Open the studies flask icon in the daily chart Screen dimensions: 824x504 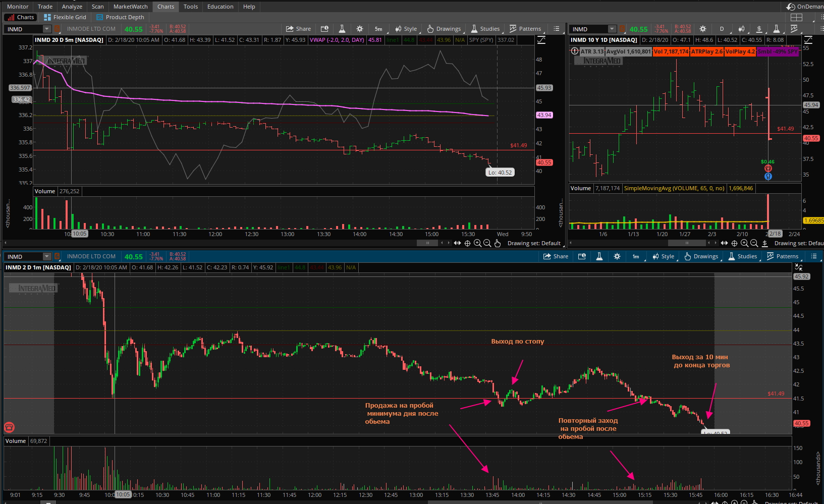pyautogui.click(x=777, y=29)
